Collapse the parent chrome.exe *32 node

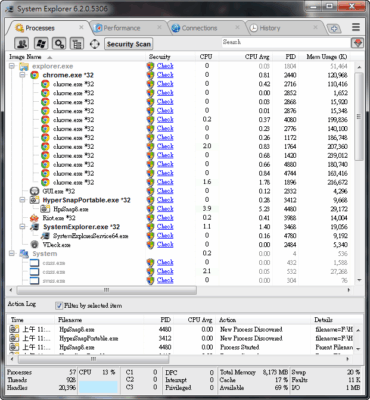[x=22, y=75]
